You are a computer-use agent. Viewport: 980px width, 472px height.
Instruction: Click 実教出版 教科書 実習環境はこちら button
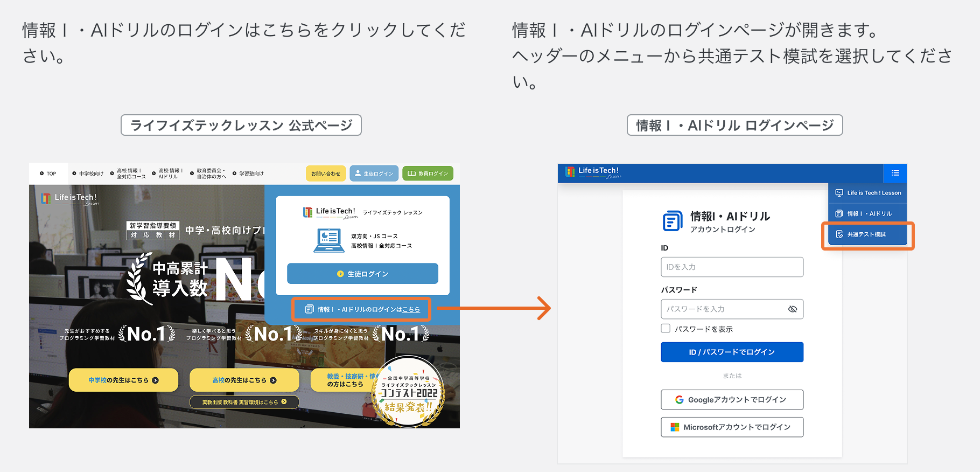pyautogui.click(x=244, y=402)
